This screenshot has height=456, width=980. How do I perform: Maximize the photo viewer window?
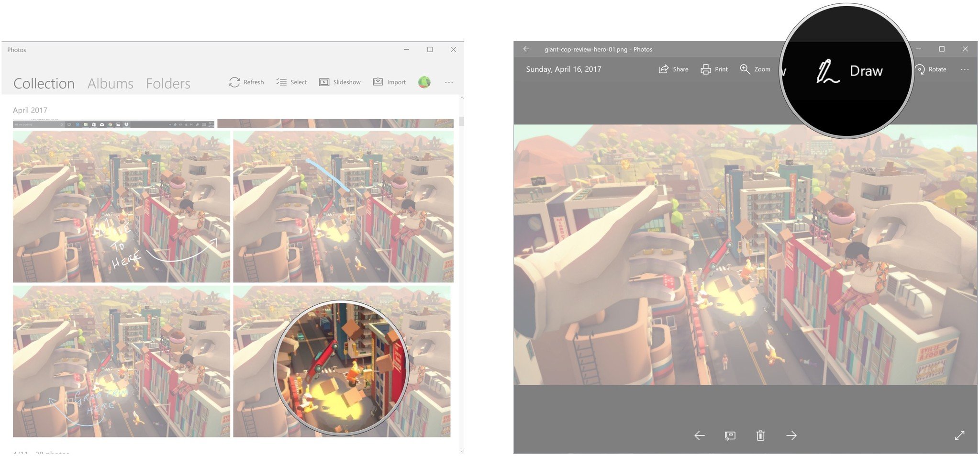pyautogui.click(x=942, y=49)
